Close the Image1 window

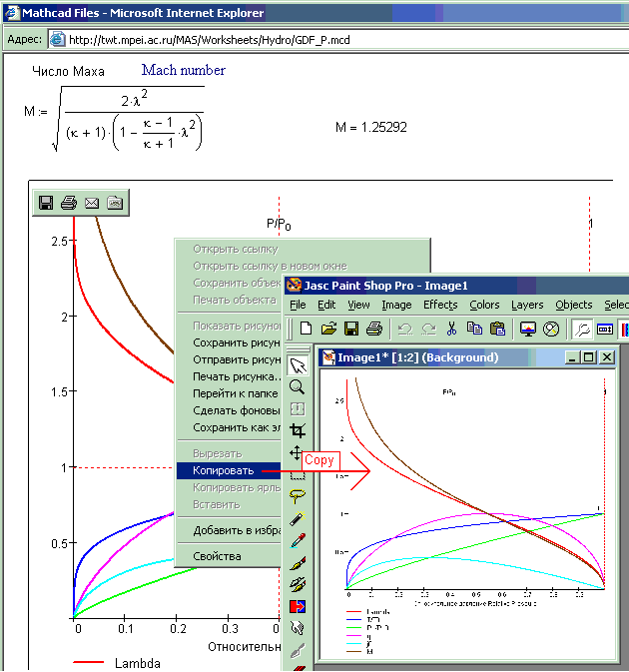coord(607,357)
